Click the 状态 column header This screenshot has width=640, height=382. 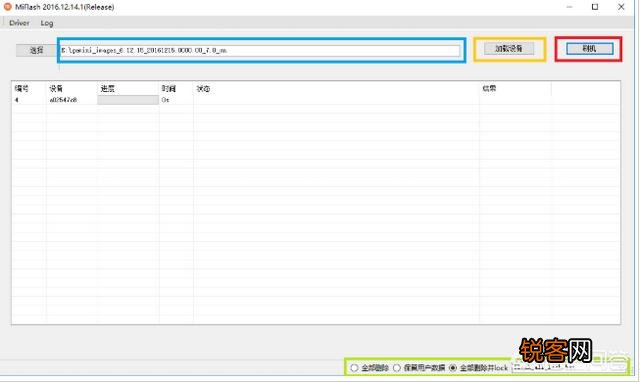pos(203,88)
